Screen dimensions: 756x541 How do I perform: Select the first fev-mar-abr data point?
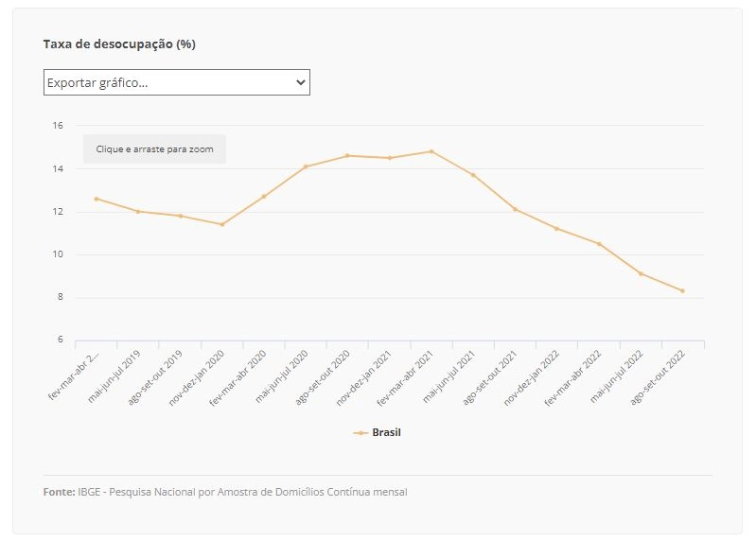click(x=97, y=199)
